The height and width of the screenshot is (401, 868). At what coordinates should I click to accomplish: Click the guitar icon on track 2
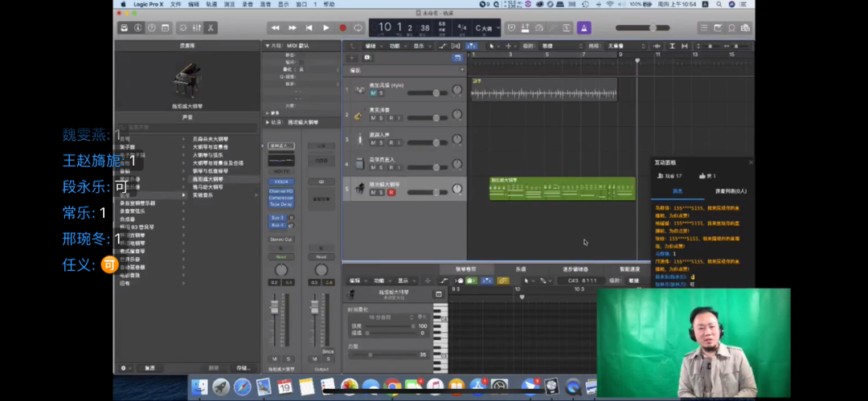tap(360, 115)
